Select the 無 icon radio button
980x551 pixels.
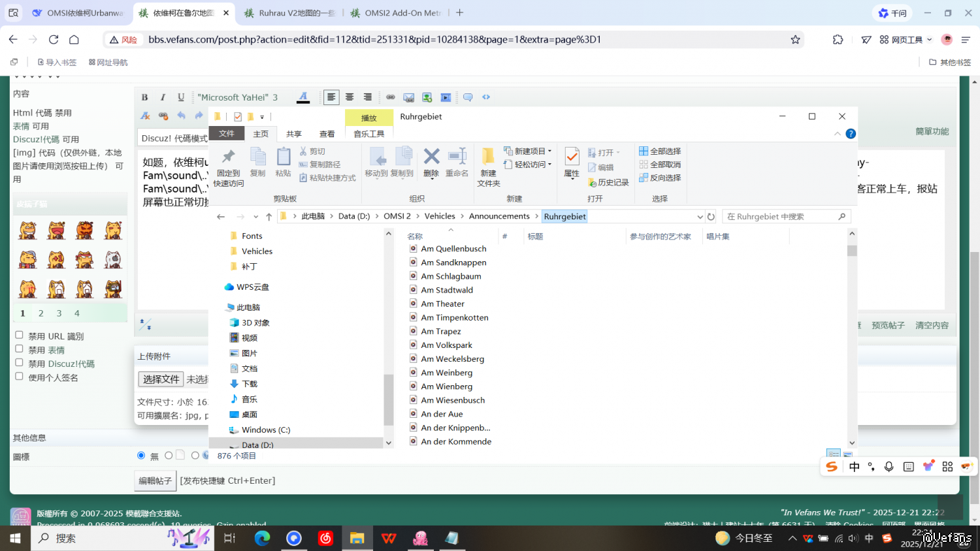pos(141,456)
